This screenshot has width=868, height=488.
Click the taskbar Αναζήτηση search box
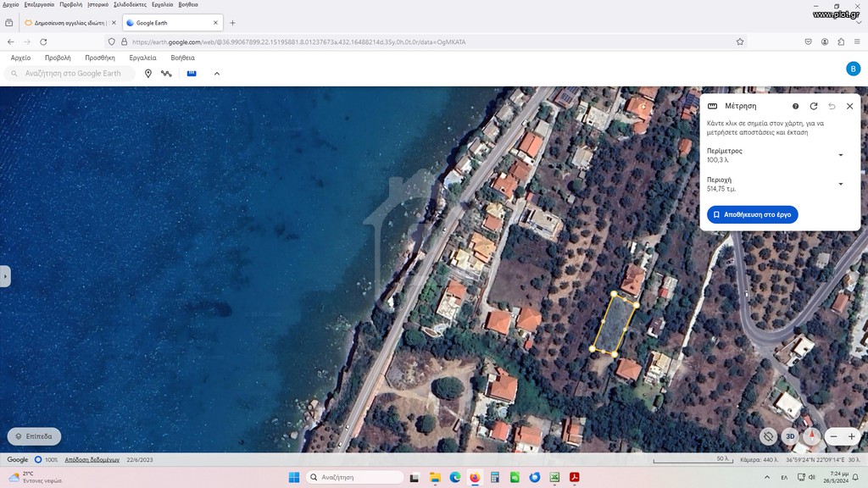[x=354, y=477]
